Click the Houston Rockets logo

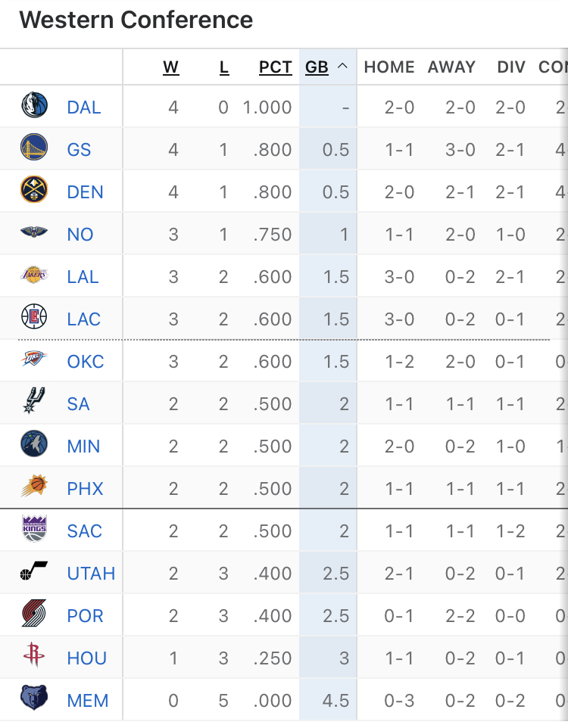[34, 658]
